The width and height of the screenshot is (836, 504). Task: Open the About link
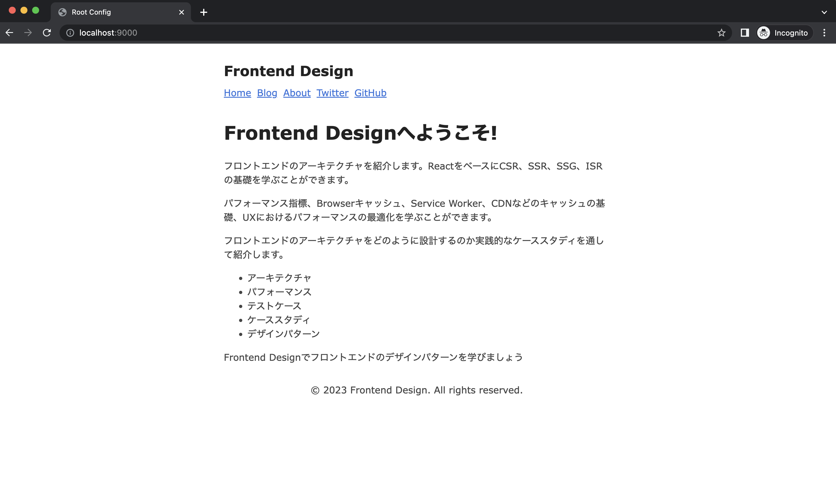297,93
